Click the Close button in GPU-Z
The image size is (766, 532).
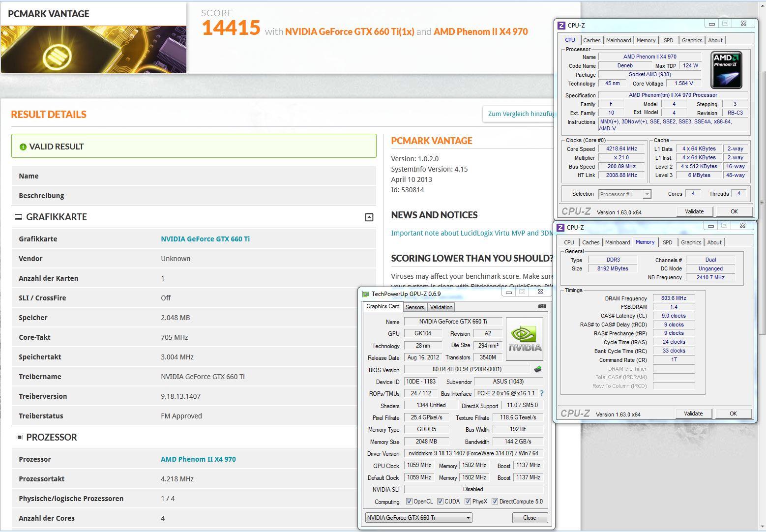pyautogui.click(x=530, y=518)
